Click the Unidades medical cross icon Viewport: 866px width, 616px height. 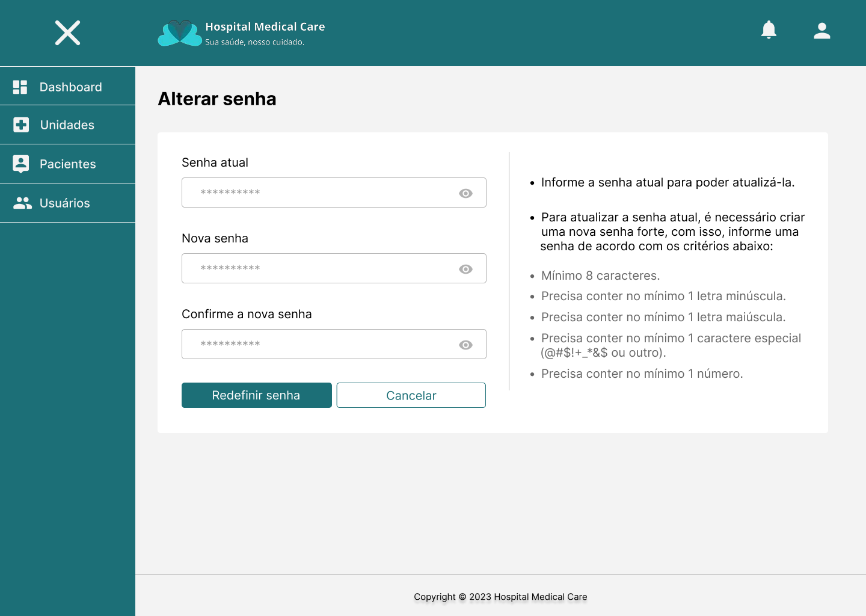(21, 125)
